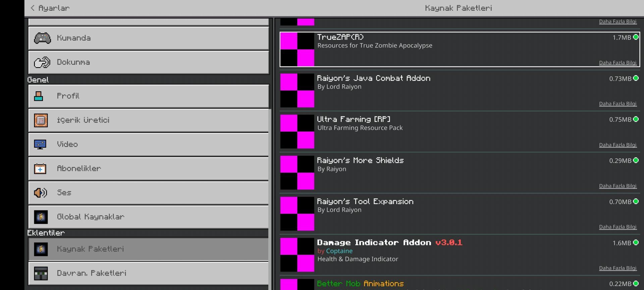Open Daha Fazla Bilgi for More Shields
The height and width of the screenshot is (290, 644).
(x=618, y=186)
